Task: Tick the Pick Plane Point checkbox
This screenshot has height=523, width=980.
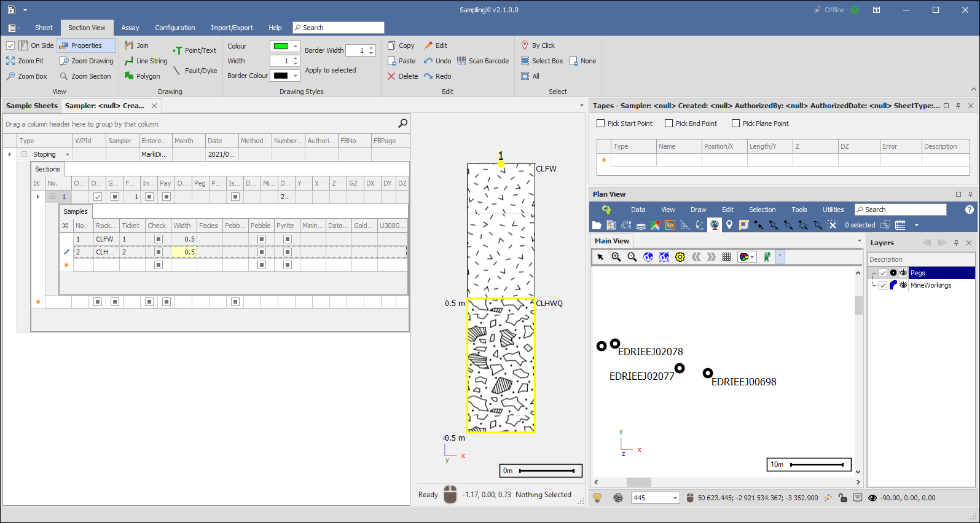Action: 735,124
